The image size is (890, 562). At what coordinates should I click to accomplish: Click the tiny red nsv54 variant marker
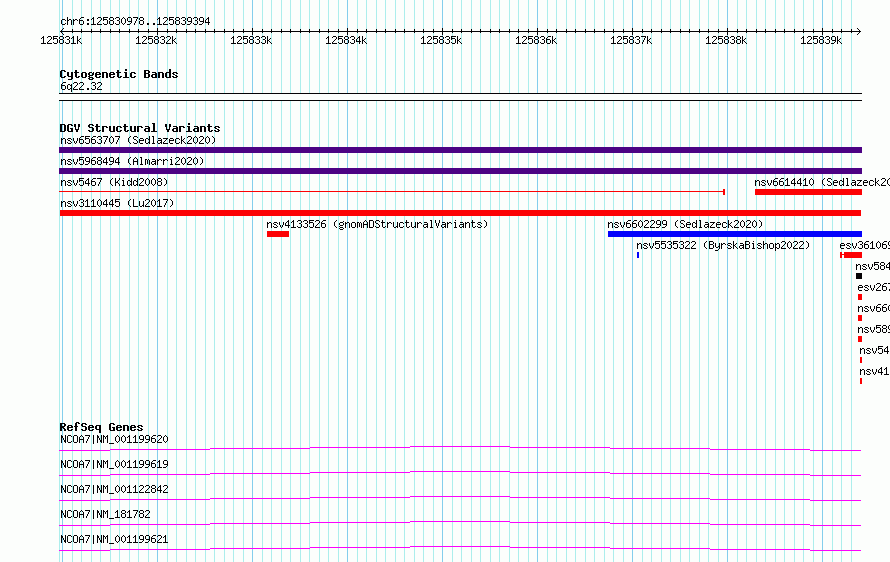861,360
